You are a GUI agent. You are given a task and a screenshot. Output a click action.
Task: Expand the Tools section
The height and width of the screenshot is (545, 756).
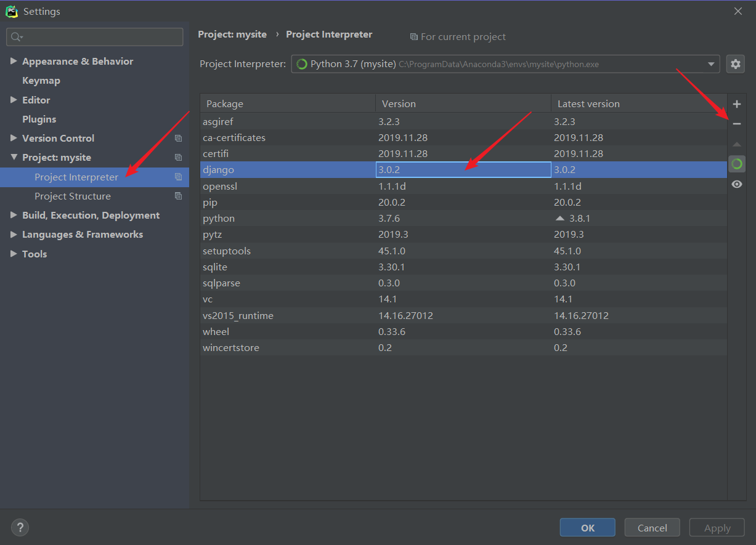pos(14,254)
